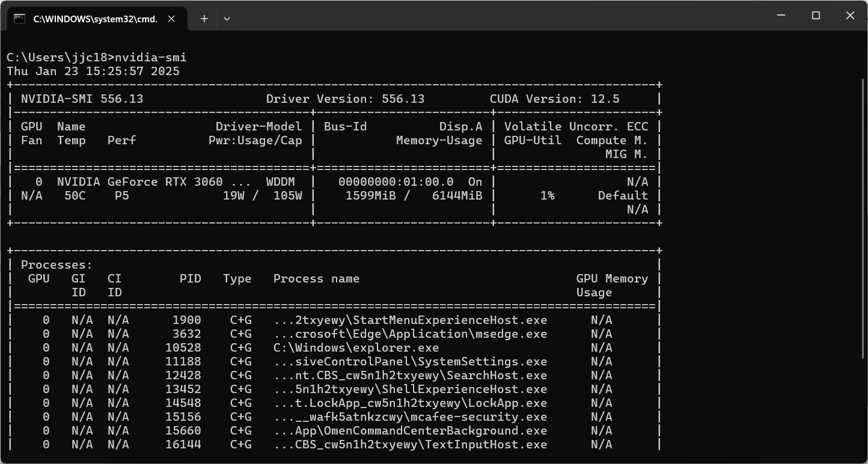The width and height of the screenshot is (868, 464).
Task: Close the cmd.exe terminal tab
Action: 171,19
